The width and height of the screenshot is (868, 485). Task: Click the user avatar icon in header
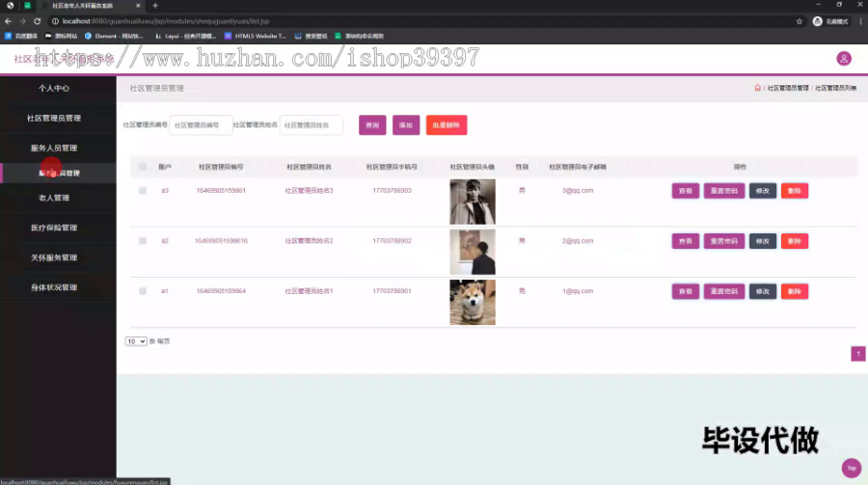point(844,58)
